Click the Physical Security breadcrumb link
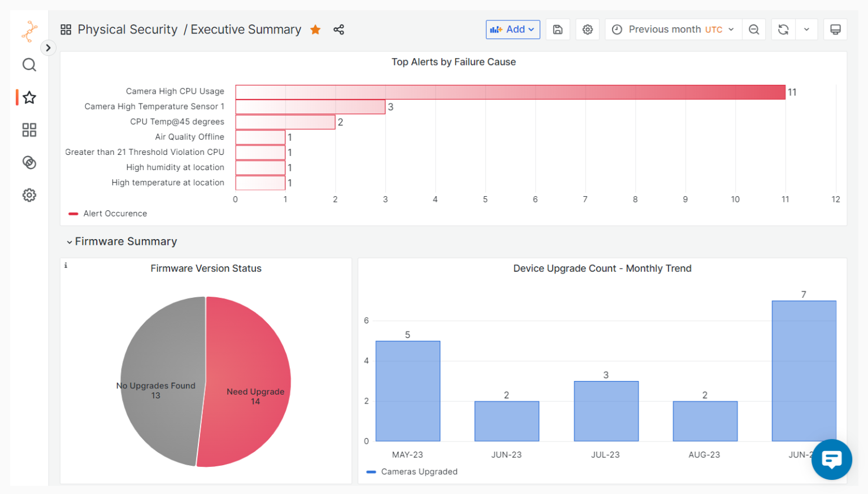Screen dimensions: 868x494 tap(128, 29)
